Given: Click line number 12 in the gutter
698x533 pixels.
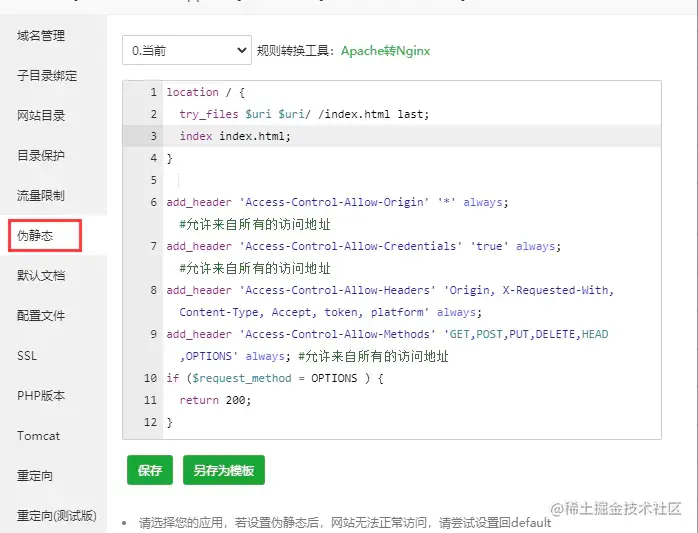Looking at the screenshot, I should 150,422.
